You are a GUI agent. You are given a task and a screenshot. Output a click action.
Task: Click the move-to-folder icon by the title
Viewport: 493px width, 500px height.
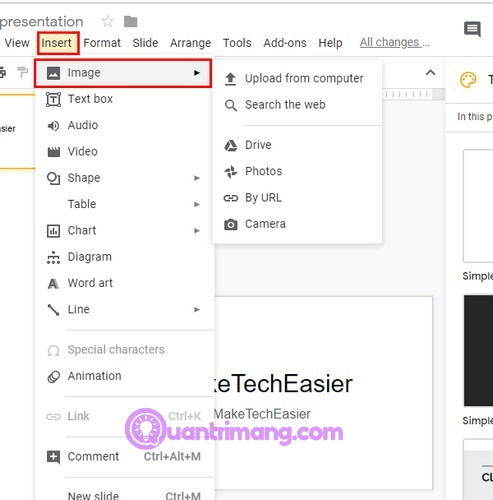130,22
